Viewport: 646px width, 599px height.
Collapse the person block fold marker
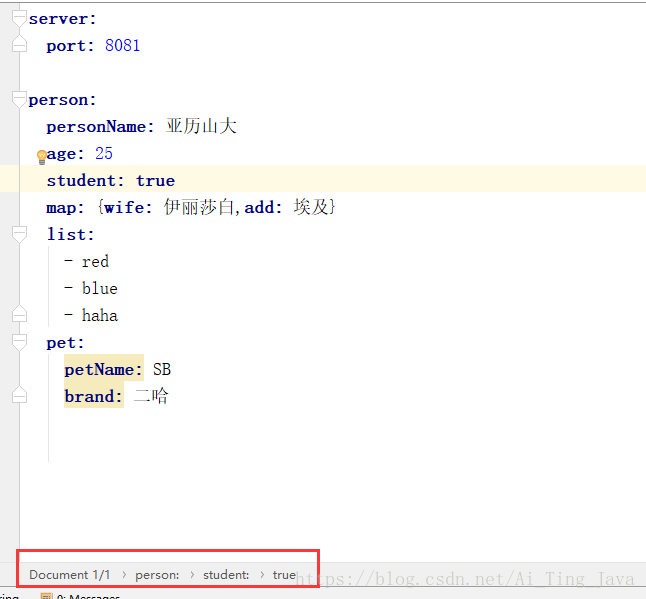[19, 100]
